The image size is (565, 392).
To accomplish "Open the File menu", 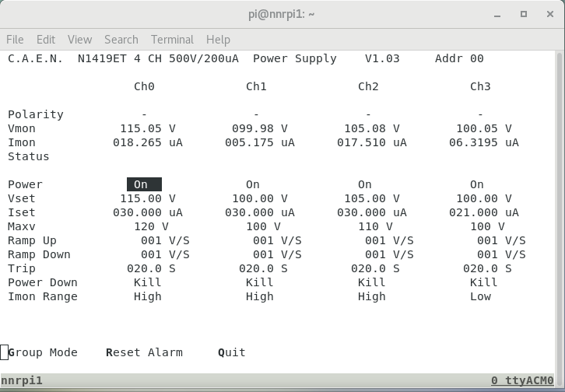I will (x=15, y=40).
